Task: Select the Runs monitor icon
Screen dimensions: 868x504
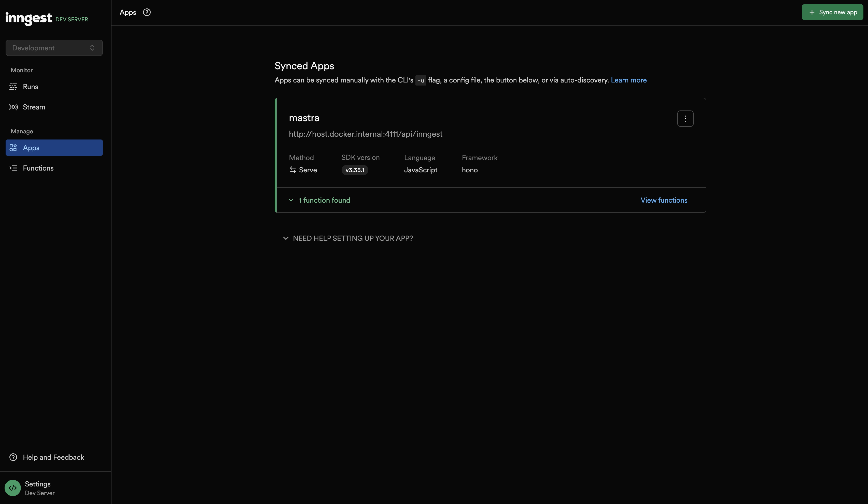Action: pyautogui.click(x=13, y=87)
